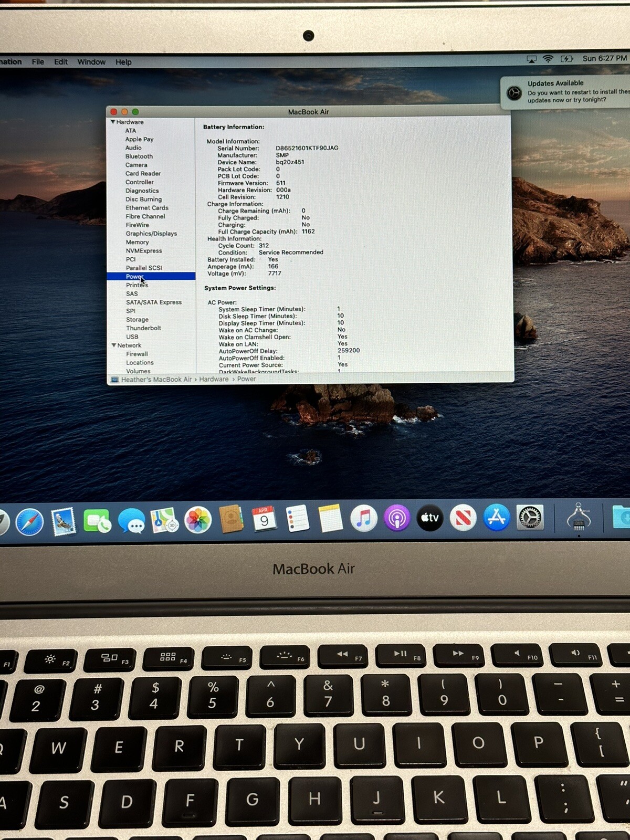Open System Preferences from Dock
Screen dimensions: 630x840
(530, 517)
